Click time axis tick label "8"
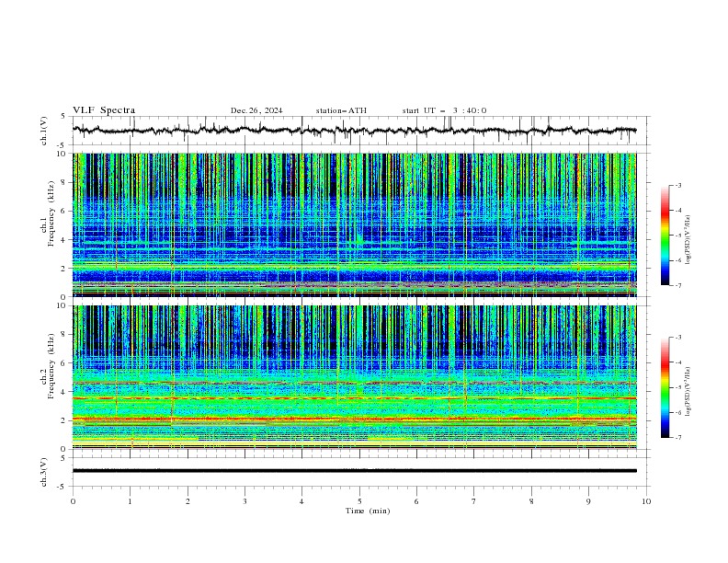Viewport: 728px width, 563px height. [x=531, y=501]
